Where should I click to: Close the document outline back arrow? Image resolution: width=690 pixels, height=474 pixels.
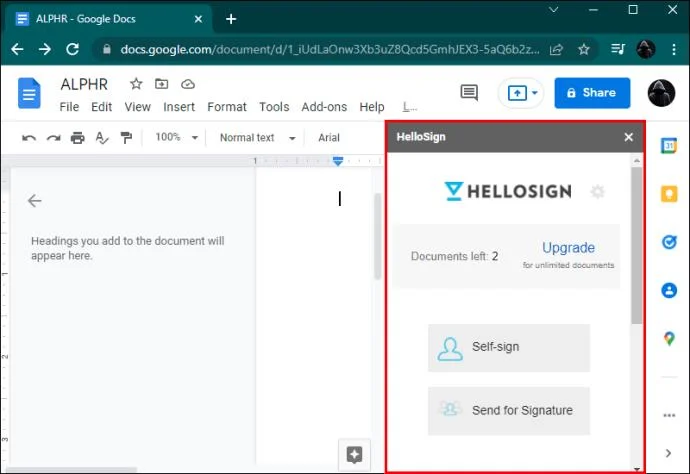point(34,201)
